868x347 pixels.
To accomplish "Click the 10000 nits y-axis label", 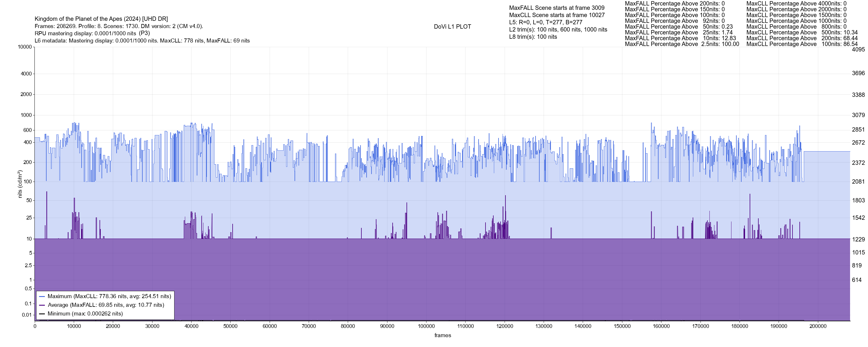I will [x=25, y=47].
